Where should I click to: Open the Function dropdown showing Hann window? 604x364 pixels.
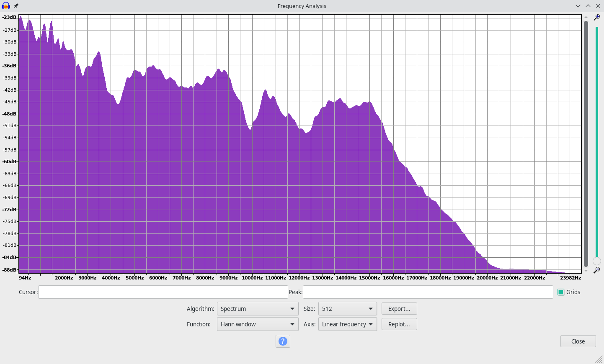(x=258, y=324)
